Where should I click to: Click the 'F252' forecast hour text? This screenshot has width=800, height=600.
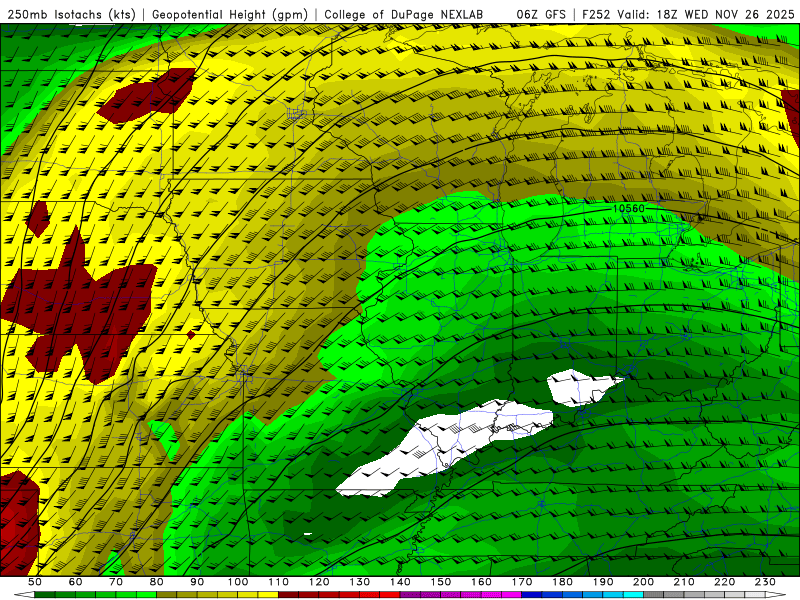[596, 14]
